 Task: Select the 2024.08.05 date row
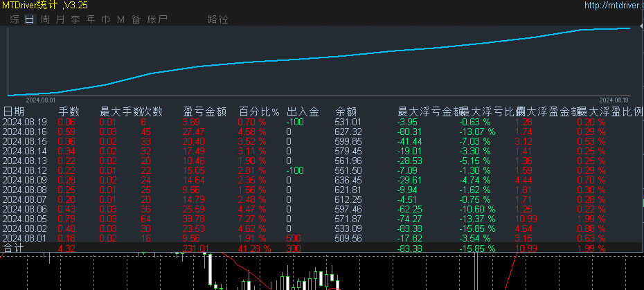coord(322,219)
